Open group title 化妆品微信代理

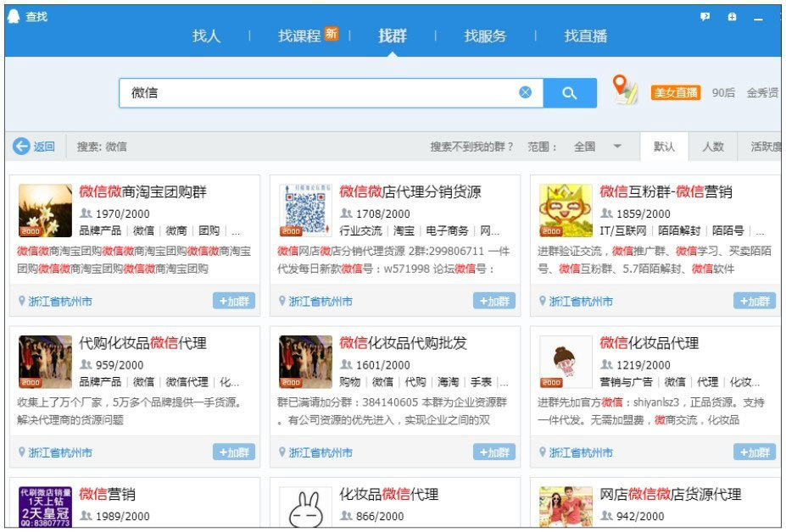tap(388, 495)
